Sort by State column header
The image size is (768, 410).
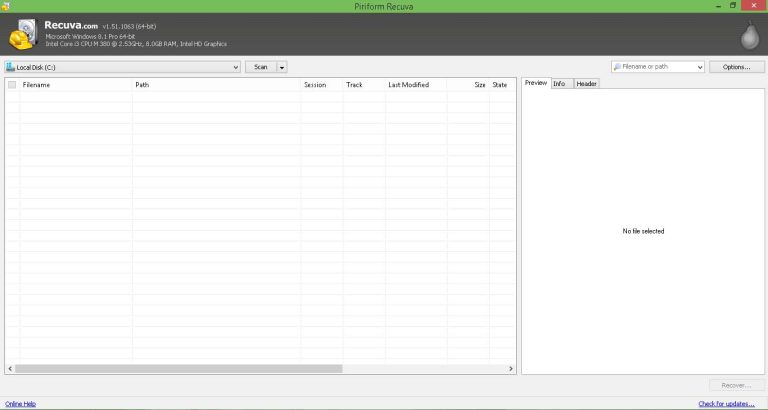502,85
